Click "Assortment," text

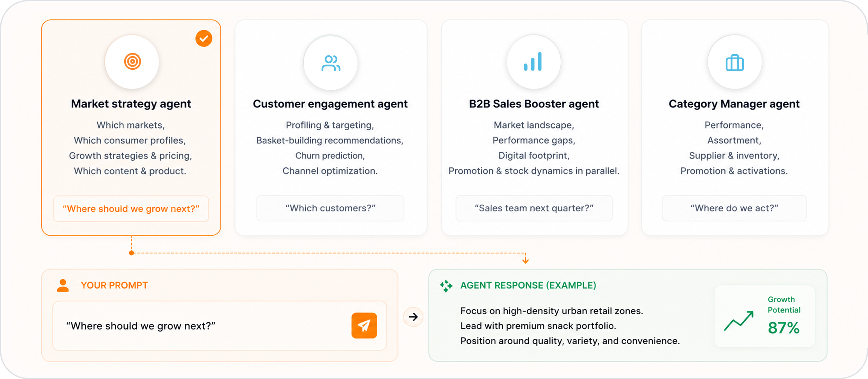click(x=734, y=140)
